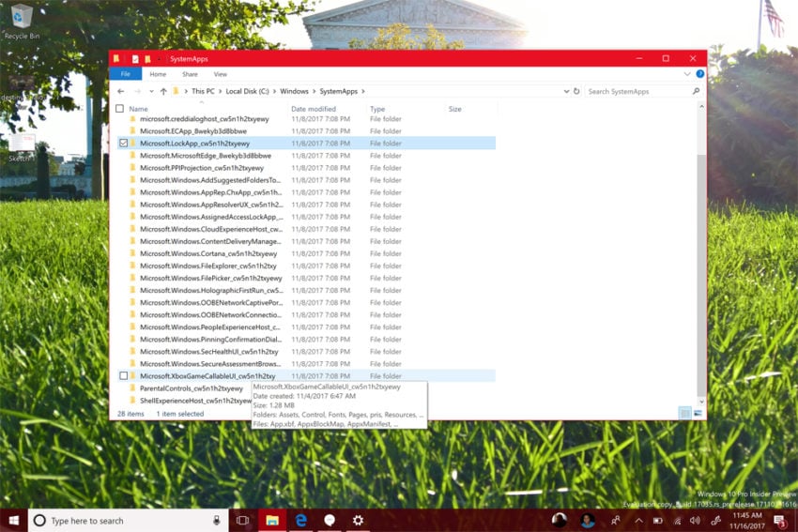This screenshot has height=532, width=798.
Task: Open the volume control in tray
Action: coord(695,521)
